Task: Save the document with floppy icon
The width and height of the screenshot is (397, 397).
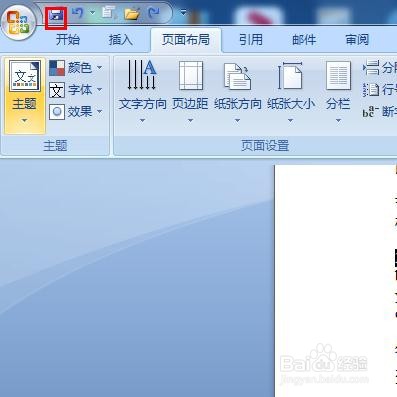Action: click(x=56, y=16)
